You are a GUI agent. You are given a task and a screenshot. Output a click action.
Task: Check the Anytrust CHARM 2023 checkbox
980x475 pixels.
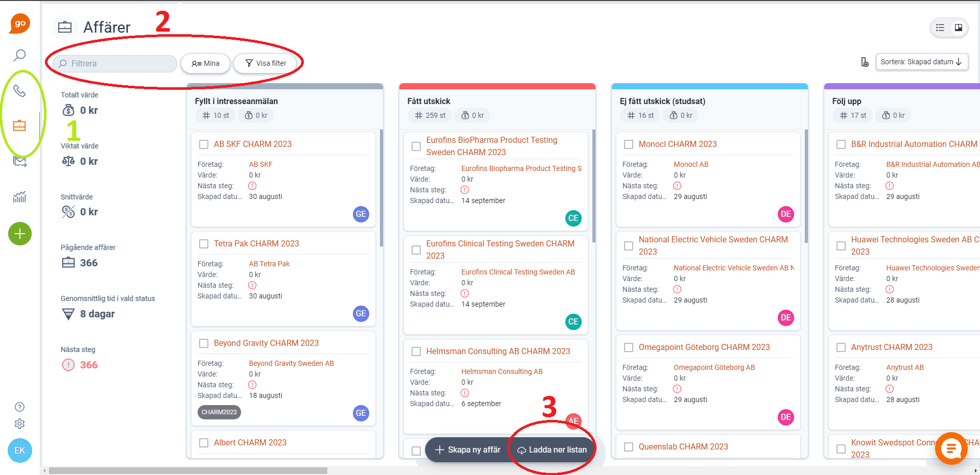tap(841, 347)
